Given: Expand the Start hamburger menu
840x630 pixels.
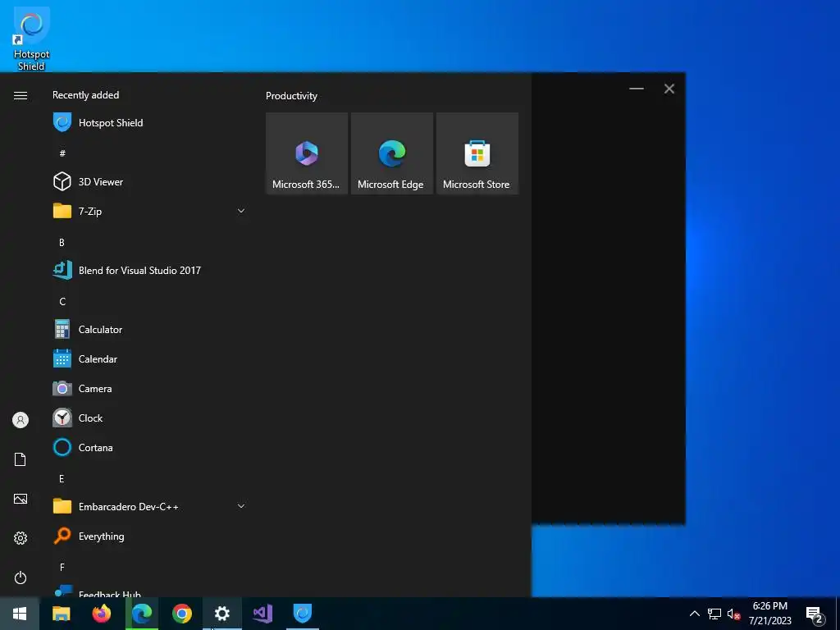Looking at the screenshot, I should [21, 95].
